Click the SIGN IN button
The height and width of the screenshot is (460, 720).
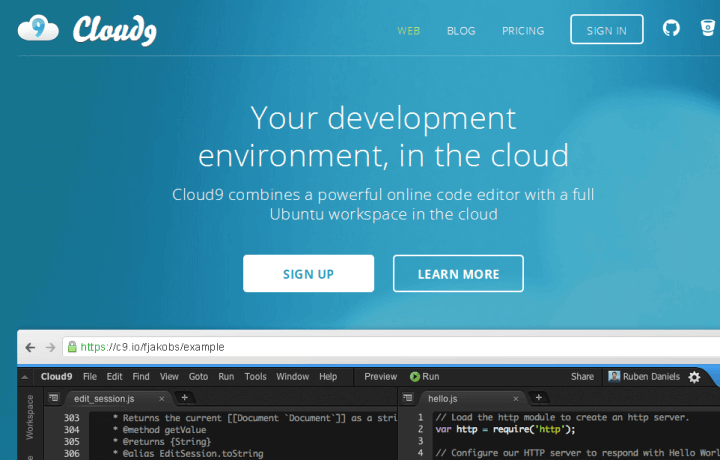point(607,29)
